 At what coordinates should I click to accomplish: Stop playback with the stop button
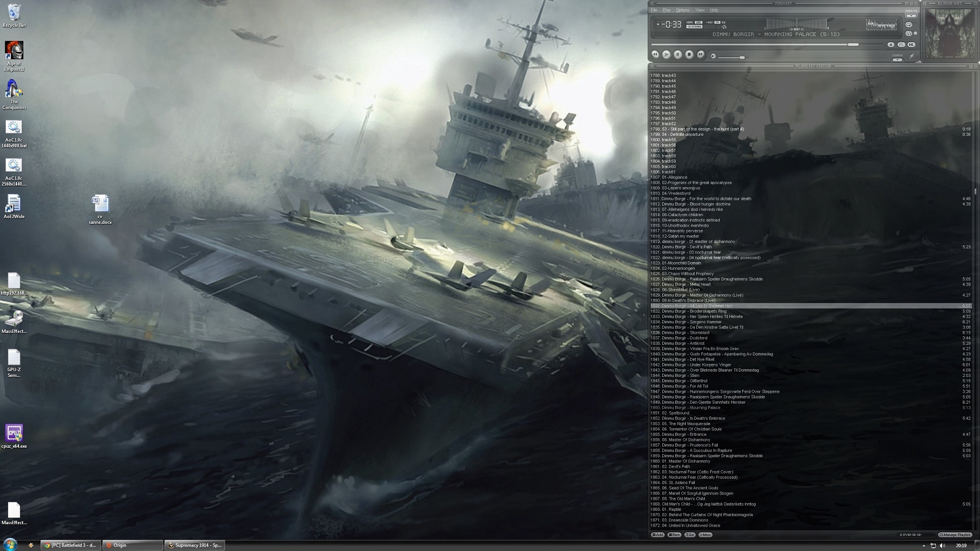pos(689,55)
